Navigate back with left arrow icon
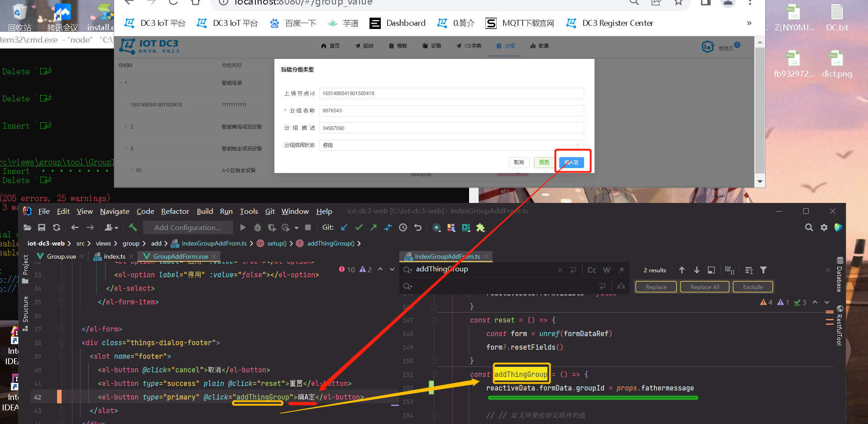The width and height of the screenshot is (868, 424). click(x=75, y=227)
